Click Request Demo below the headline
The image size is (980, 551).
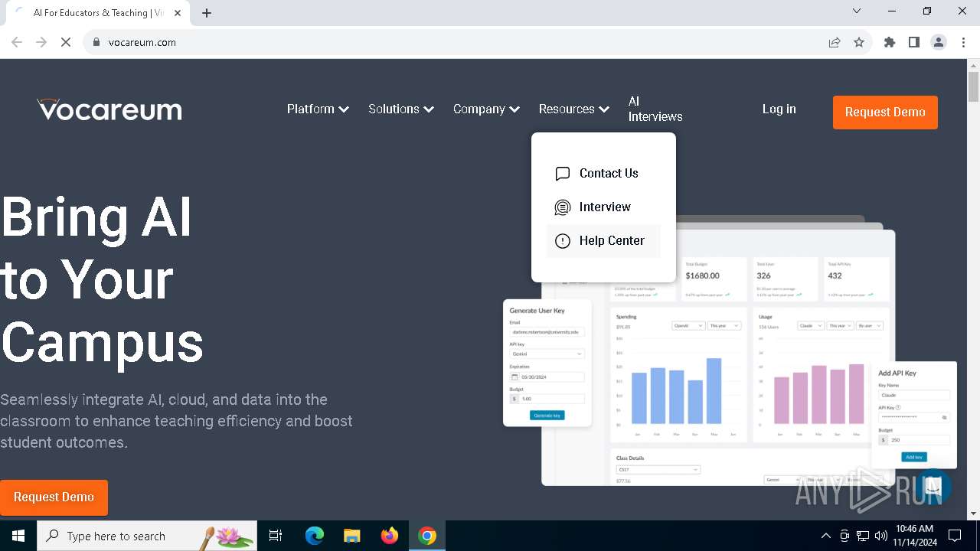(x=54, y=497)
